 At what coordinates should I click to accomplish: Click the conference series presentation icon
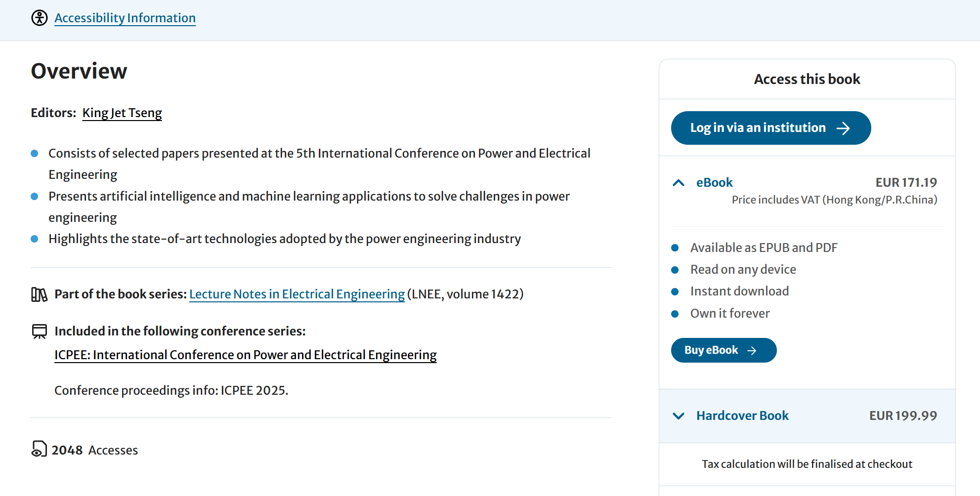pos(39,331)
